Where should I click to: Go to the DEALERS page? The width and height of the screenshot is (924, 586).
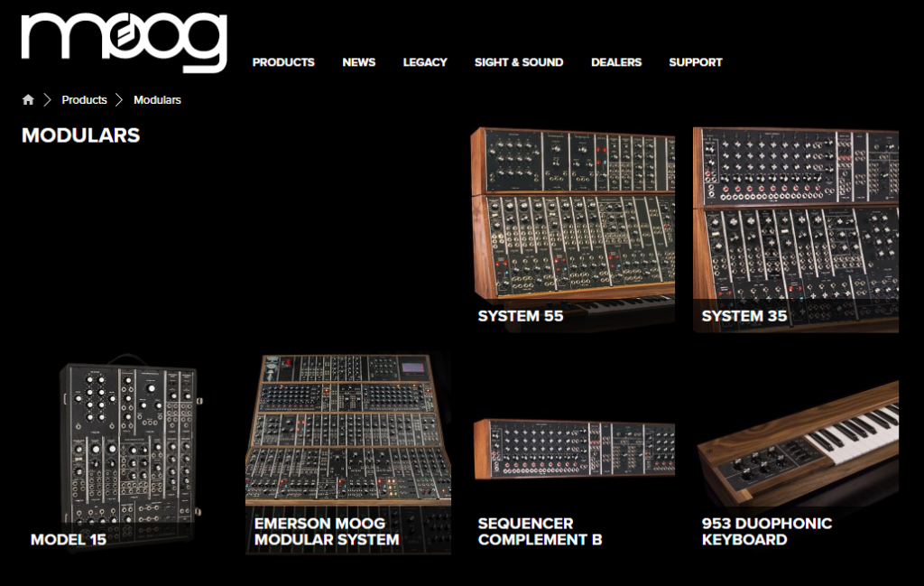click(616, 62)
